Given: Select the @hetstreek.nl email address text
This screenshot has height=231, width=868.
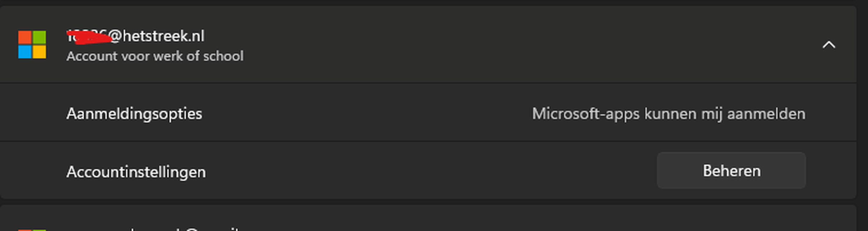Looking at the screenshot, I should tap(136, 36).
